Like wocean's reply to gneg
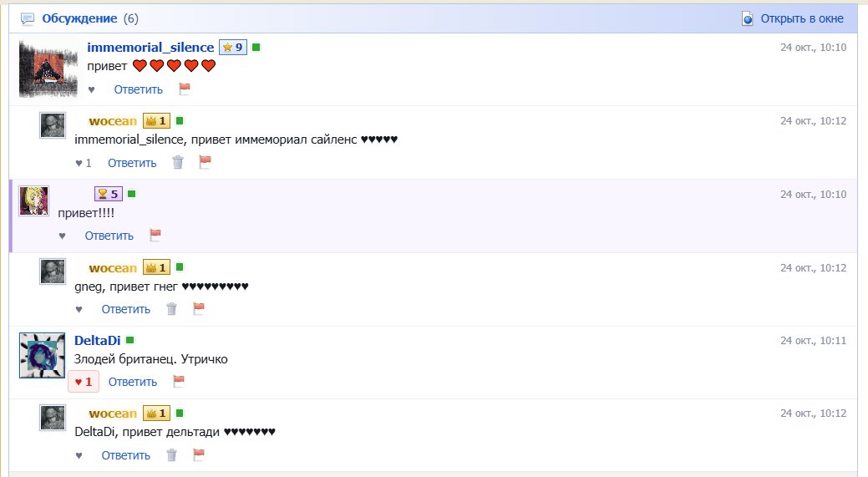868x477 pixels. point(79,310)
